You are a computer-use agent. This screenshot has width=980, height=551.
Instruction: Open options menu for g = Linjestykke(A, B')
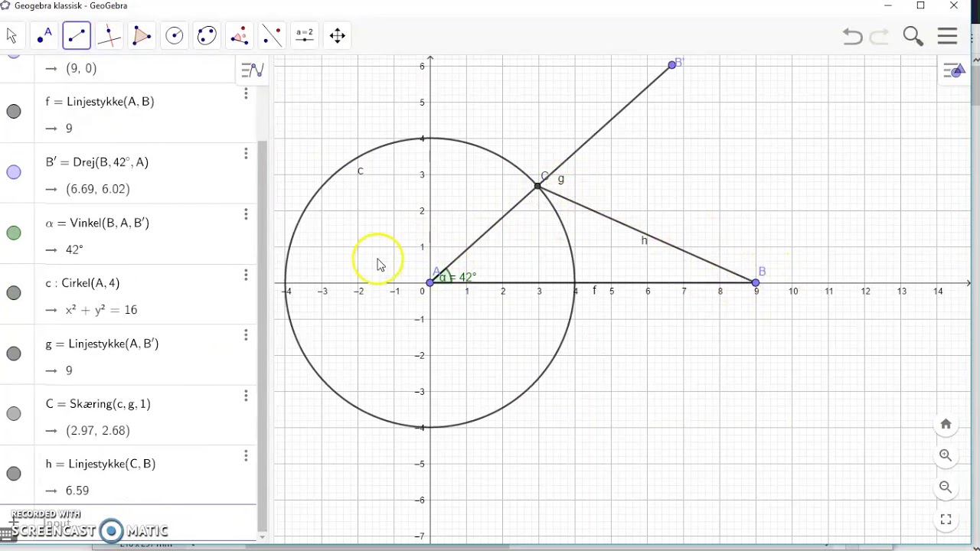pyautogui.click(x=246, y=335)
